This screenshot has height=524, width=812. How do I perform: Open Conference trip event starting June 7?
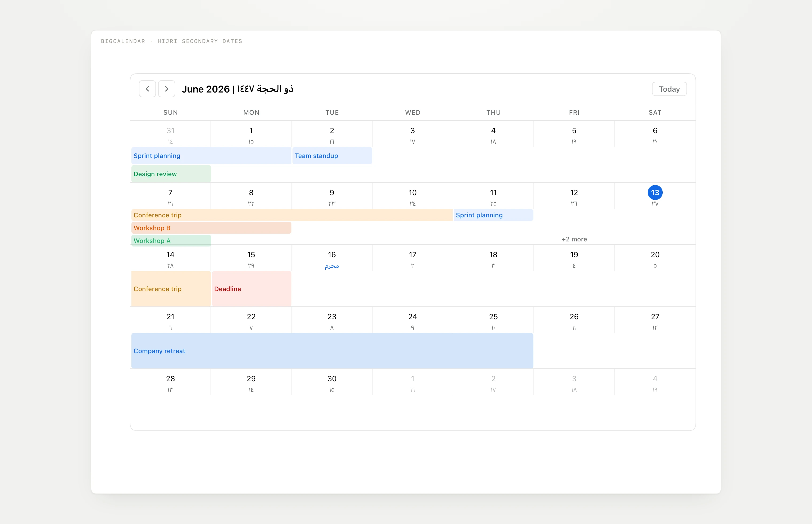point(292,215)
